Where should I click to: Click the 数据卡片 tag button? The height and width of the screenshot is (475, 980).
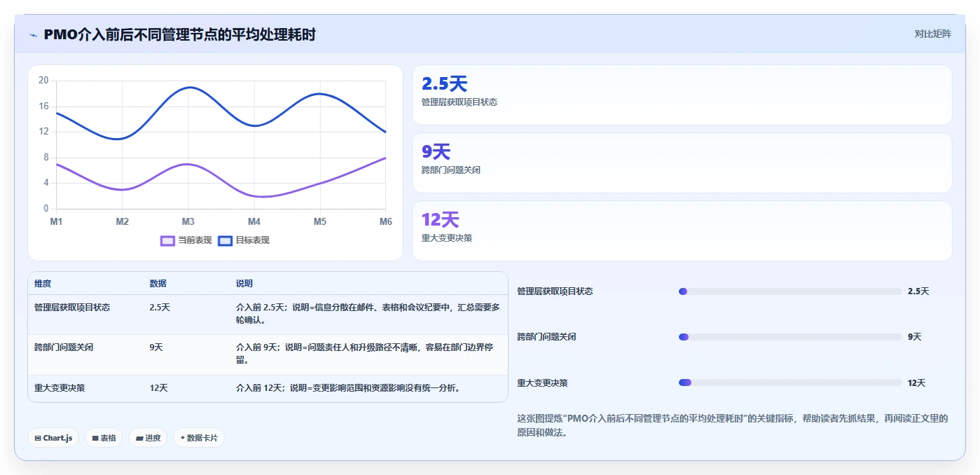[199, 438]
